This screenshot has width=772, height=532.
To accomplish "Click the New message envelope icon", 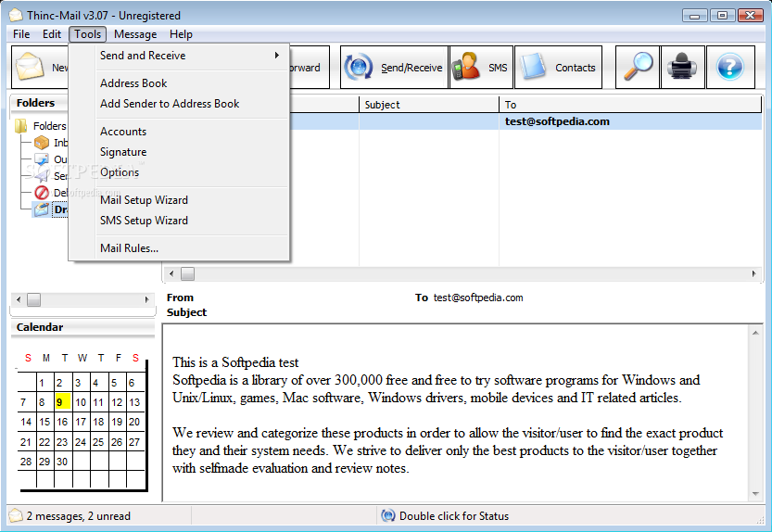I will pos(30,67).
